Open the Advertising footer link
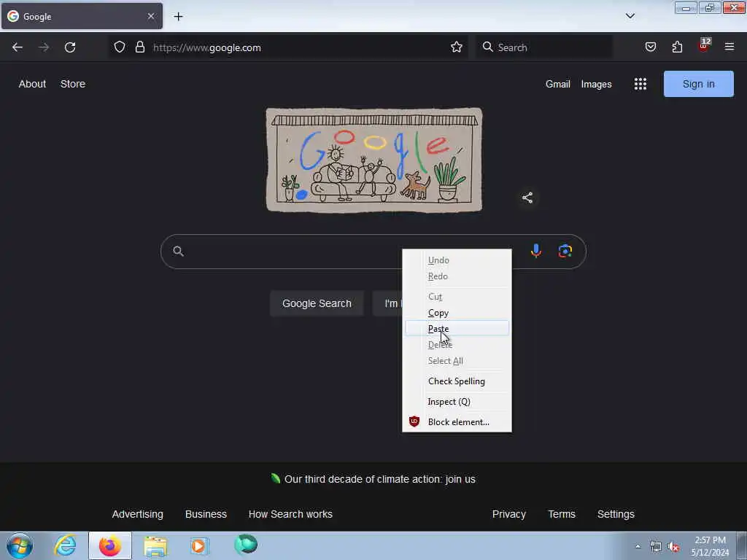Viewport: 747px width, 560px height. (138, 514)
